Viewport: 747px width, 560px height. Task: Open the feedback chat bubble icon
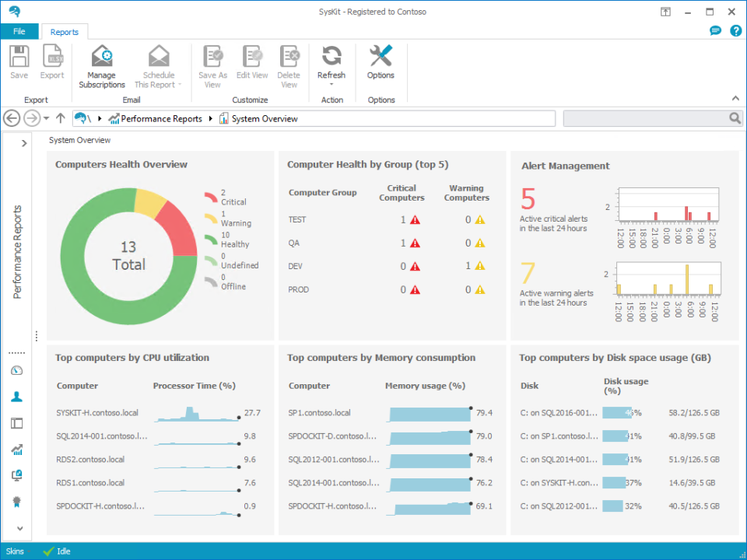(x=716, y=31)
